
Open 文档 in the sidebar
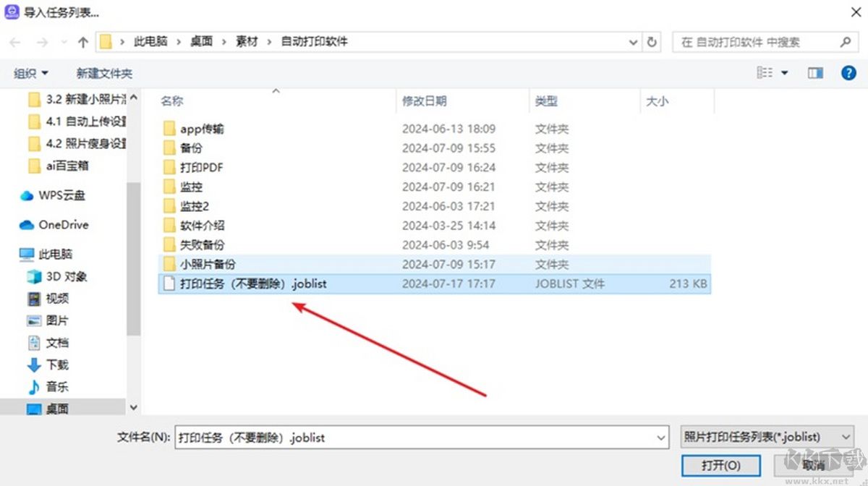[48, 343]
